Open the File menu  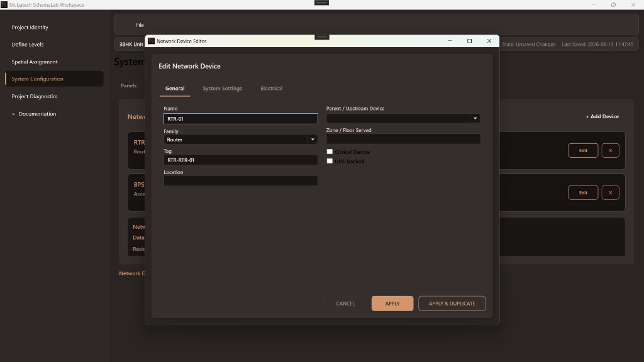[140, 25]
